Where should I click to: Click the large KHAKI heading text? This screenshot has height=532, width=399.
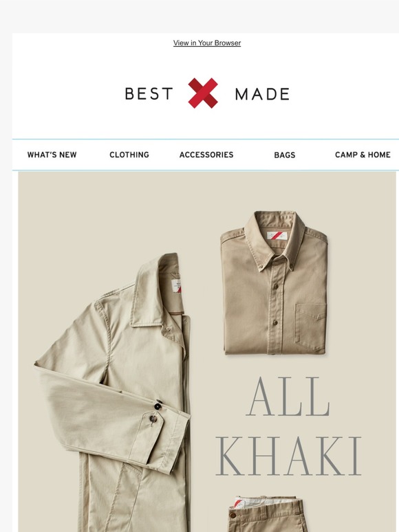click(289, 456)
